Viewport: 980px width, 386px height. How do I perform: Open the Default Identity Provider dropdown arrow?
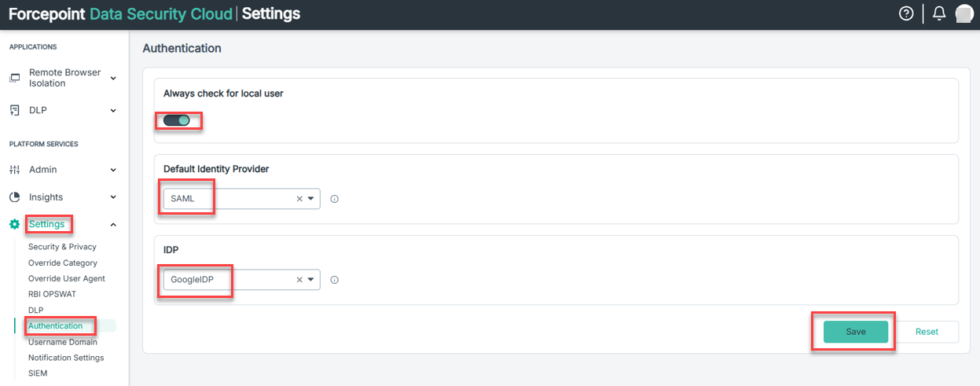(x=311, y=199)
